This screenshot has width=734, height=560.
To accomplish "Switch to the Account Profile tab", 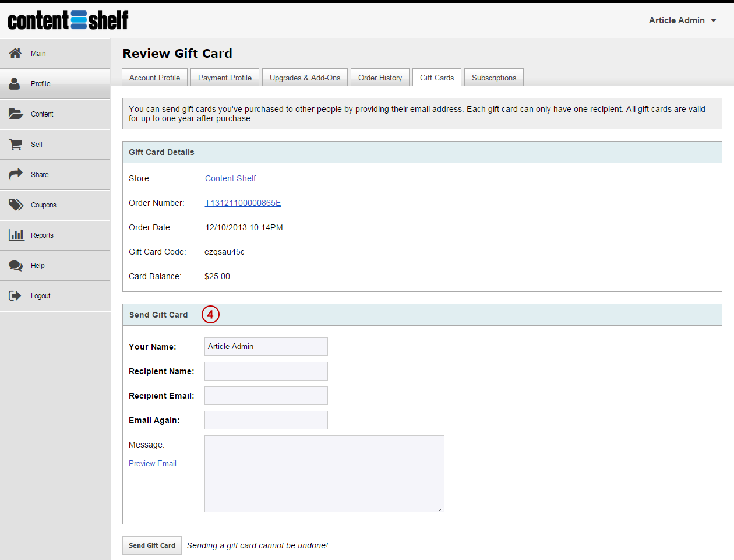I will point(154,78).
